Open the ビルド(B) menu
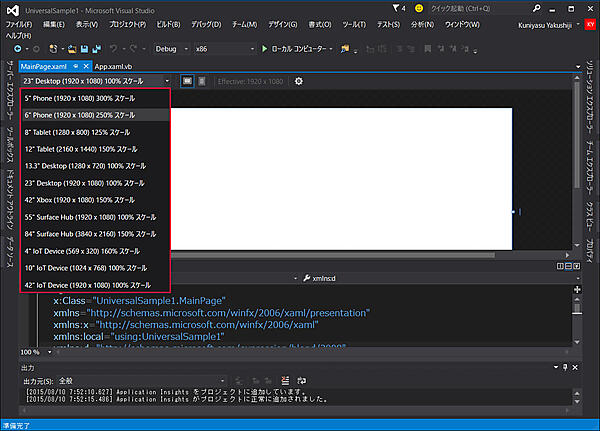 (x=167, y=23)
